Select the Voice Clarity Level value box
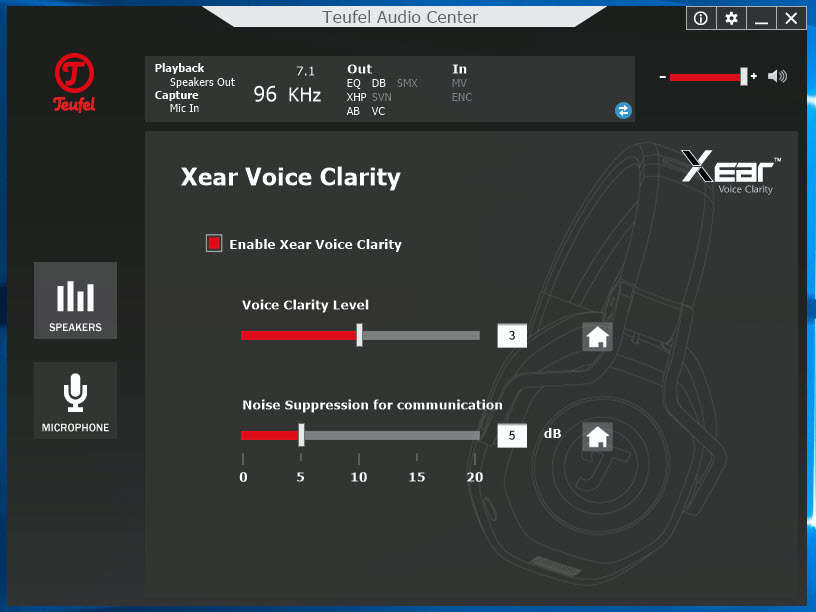Screen dimensions: 816x612 (x=512, y=335)
